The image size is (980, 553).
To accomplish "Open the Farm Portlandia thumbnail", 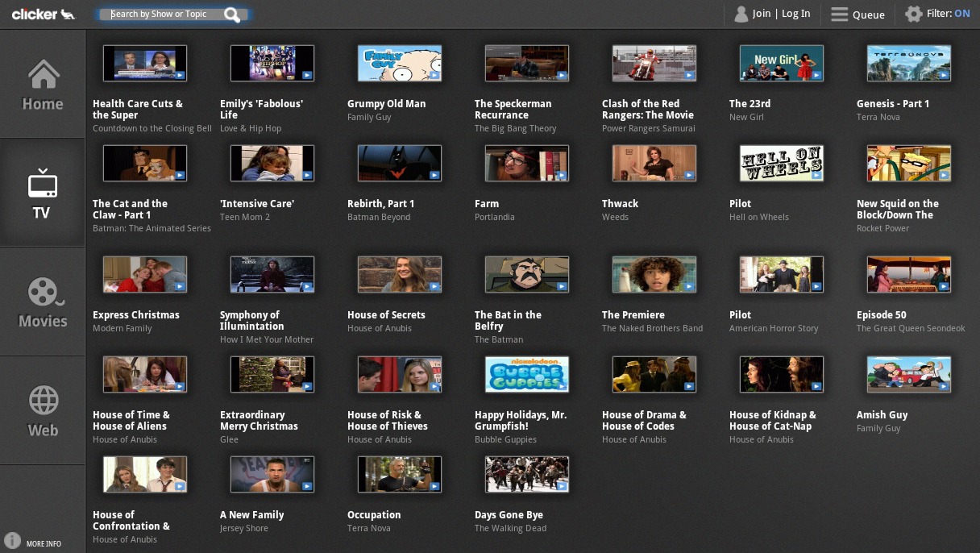I will coord(527,164).
